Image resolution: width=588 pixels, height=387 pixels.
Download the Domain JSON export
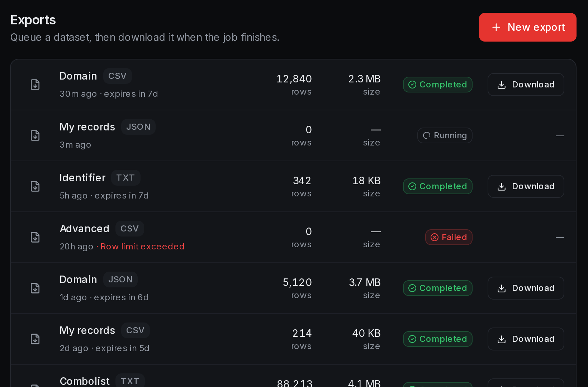click(526, 288)
